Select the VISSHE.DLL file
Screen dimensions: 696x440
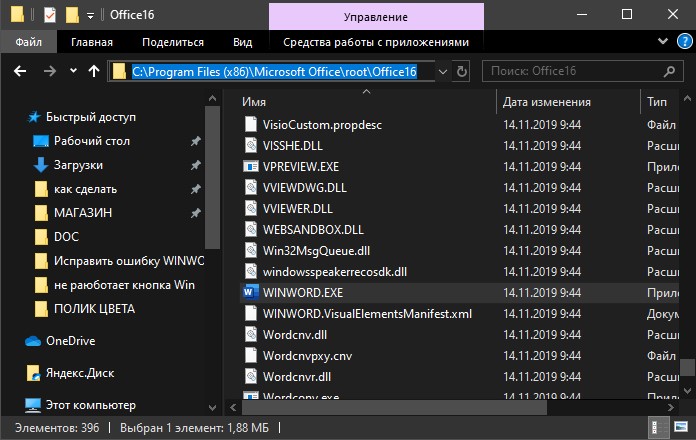(x=293, y=146)
